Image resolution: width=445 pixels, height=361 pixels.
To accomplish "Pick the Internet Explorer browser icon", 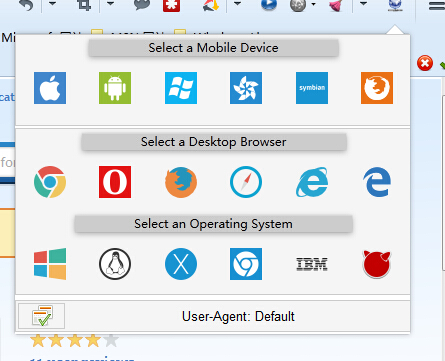I will click(x=312, y=182).
